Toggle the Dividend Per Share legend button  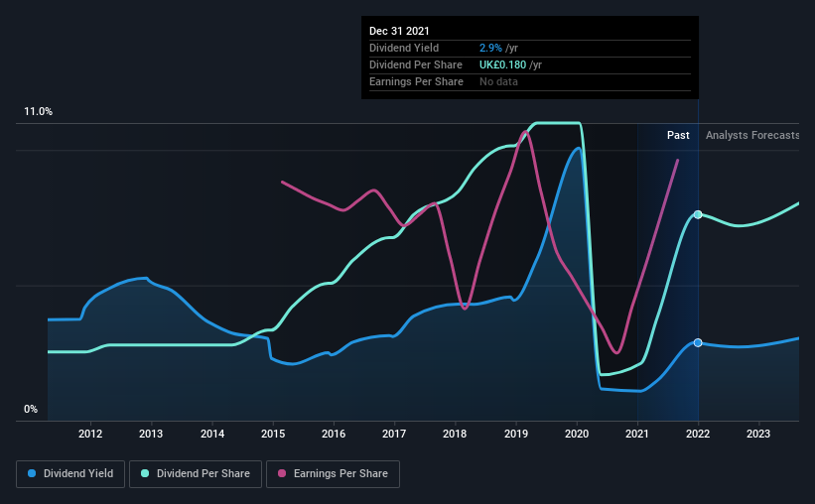pyautogui.click(x=196, y=474)
